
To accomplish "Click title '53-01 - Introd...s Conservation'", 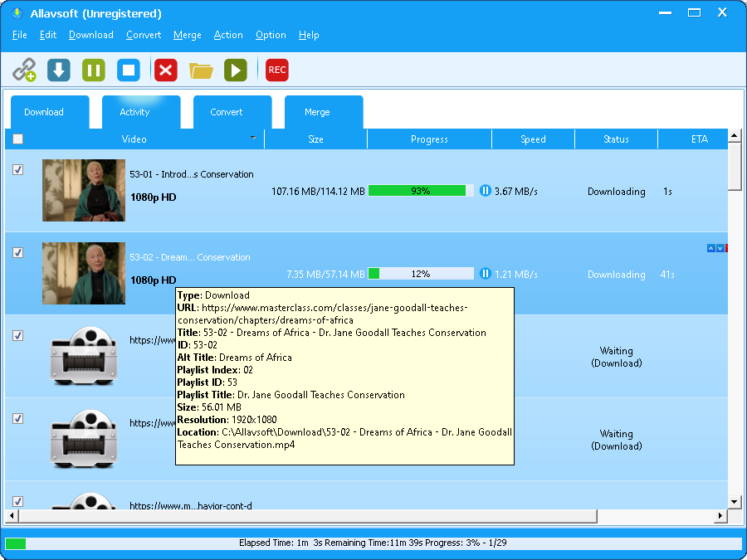I will [192, 174].
